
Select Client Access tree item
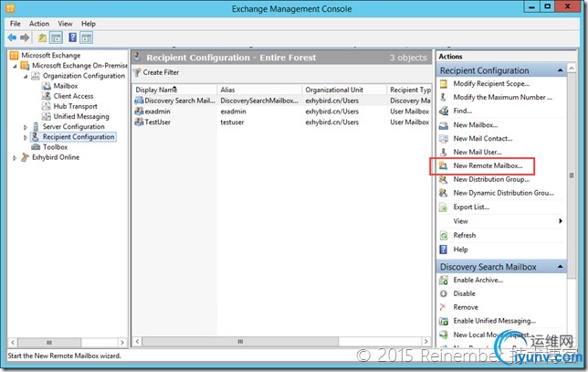73,96
